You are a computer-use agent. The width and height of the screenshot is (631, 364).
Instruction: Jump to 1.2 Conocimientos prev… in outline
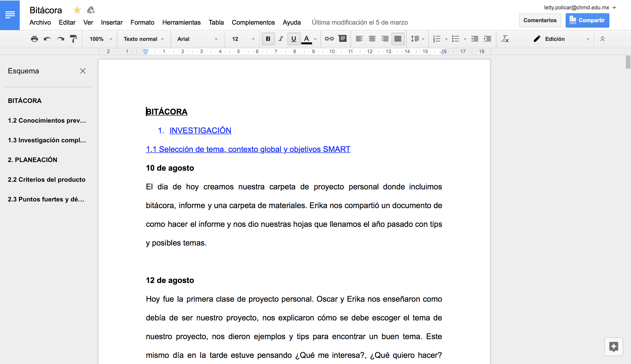(x=47, y=120)
